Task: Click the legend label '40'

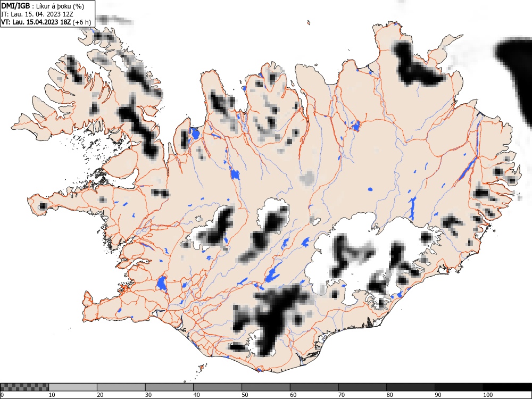Action: [196, 395]
